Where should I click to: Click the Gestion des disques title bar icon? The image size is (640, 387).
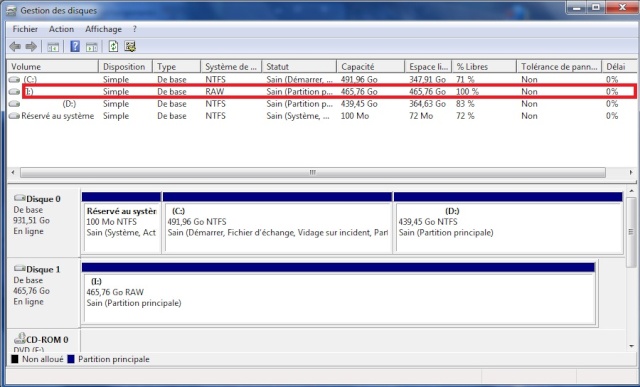(12, 10)
